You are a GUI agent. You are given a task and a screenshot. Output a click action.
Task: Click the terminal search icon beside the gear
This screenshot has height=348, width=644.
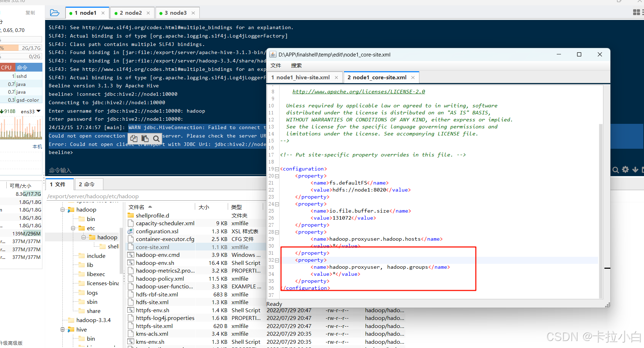616,170
